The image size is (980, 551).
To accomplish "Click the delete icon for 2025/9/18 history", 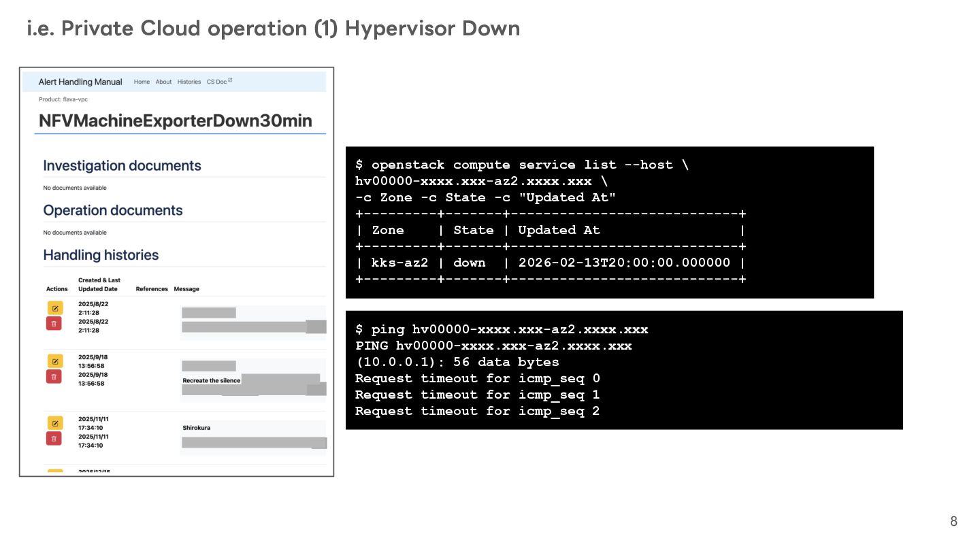I will point(54,376).
